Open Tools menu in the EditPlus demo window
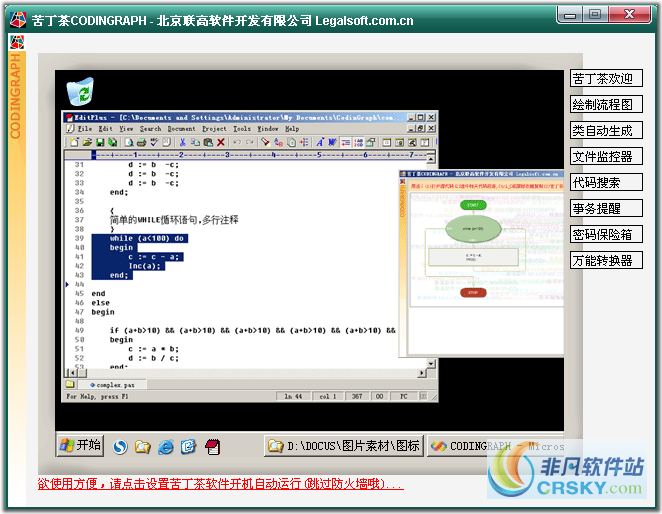 click(242, 129)
